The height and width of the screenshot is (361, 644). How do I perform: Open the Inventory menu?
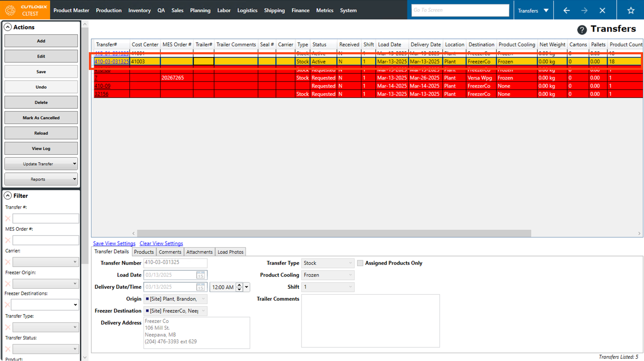tap(139, 10)
